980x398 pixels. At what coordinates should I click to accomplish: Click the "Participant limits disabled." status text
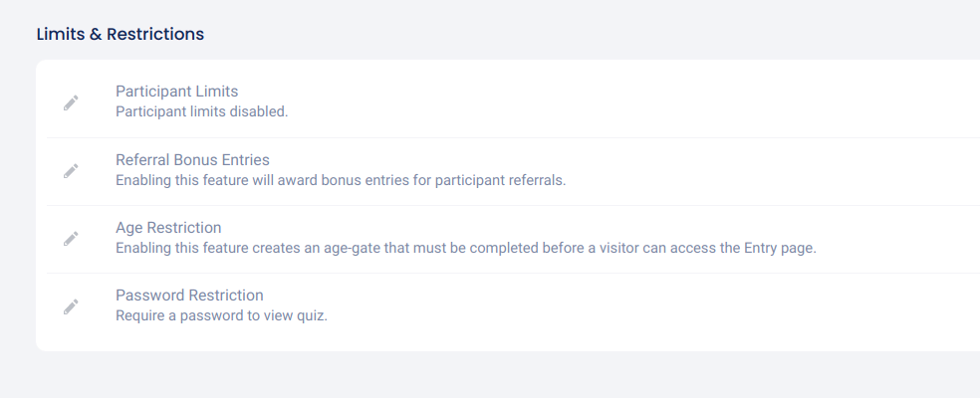click(201, 111)
